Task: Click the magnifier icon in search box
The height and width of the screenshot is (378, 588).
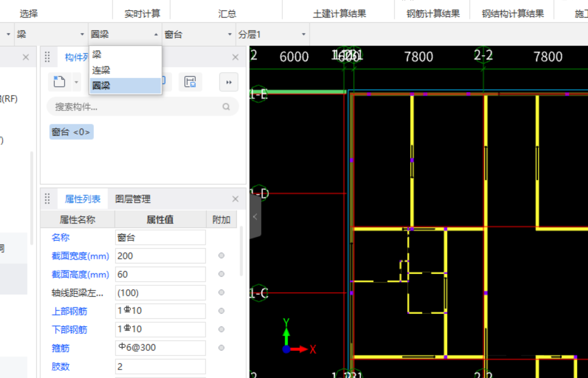Action: (x=226, y=107)
